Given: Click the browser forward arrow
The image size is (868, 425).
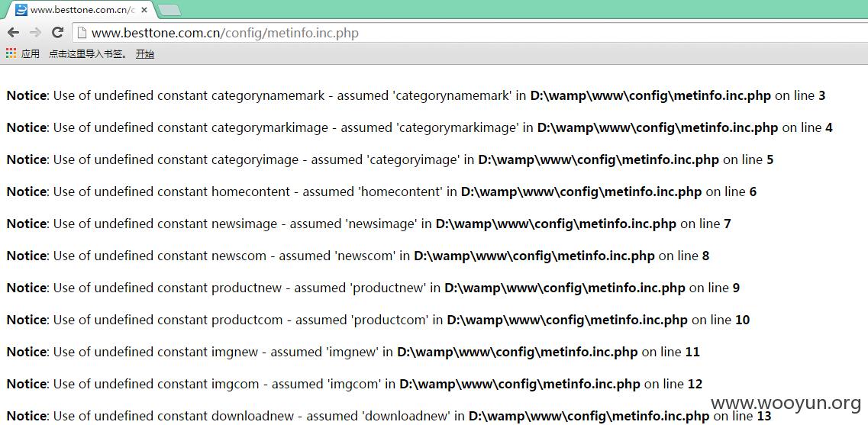Looking at the screenshot, I should tap(35, 33).
